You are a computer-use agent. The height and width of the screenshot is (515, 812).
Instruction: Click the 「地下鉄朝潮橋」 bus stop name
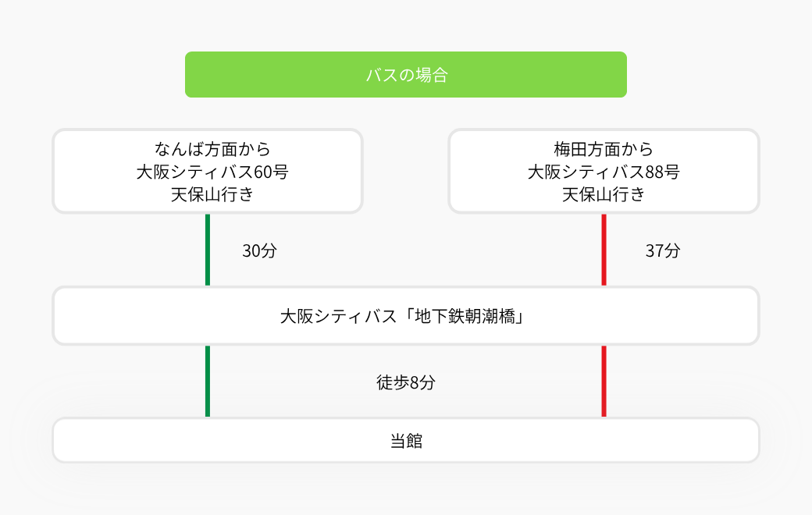tap(464, 316)
